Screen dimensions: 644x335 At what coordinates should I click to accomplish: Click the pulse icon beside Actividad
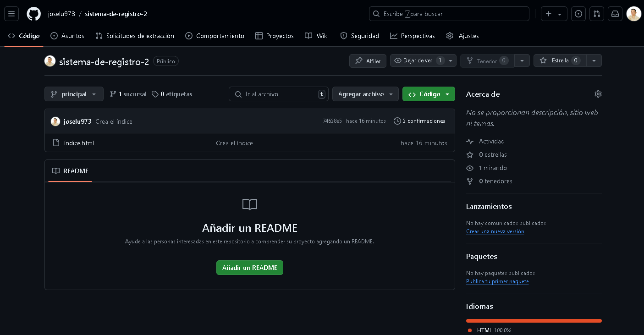point(470,141)
